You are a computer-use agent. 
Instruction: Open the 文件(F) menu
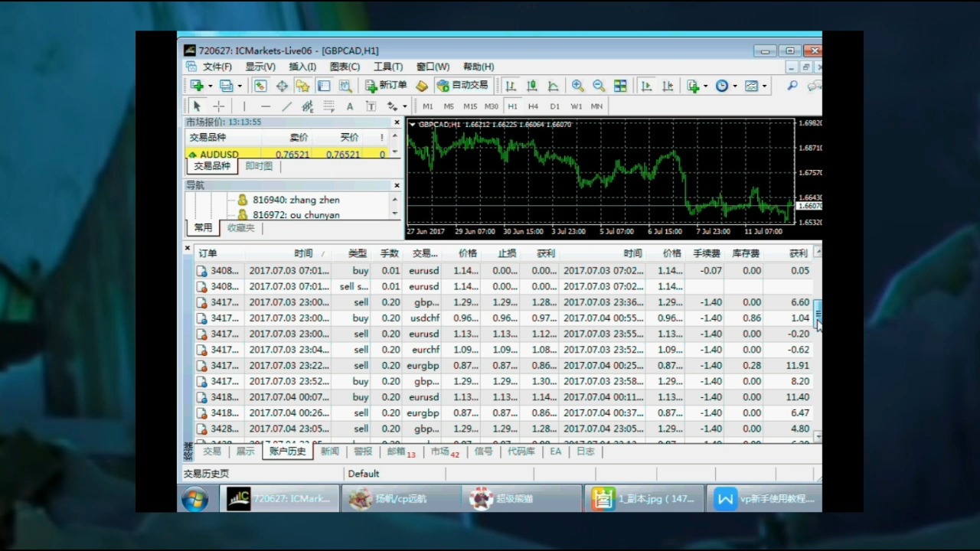click(x=217, y=67)
